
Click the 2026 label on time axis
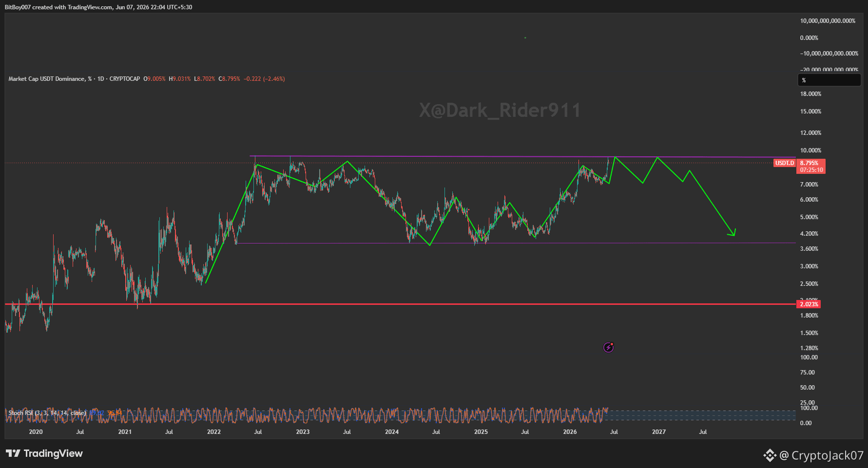point(570,432)
